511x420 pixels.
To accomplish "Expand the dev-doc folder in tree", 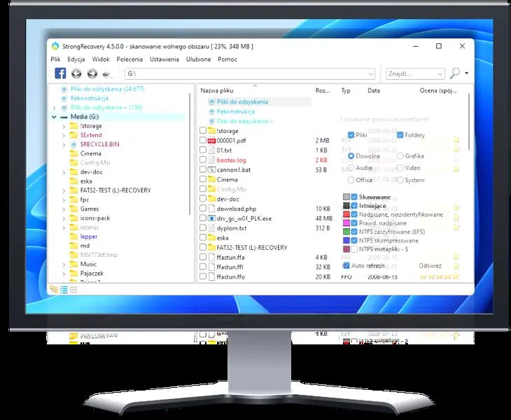I will [x=64, y=172].
